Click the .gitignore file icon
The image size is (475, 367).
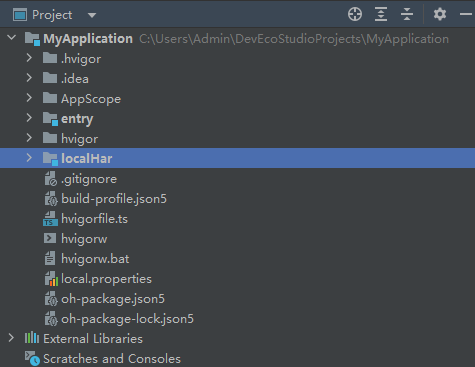(x=51, y=179)
